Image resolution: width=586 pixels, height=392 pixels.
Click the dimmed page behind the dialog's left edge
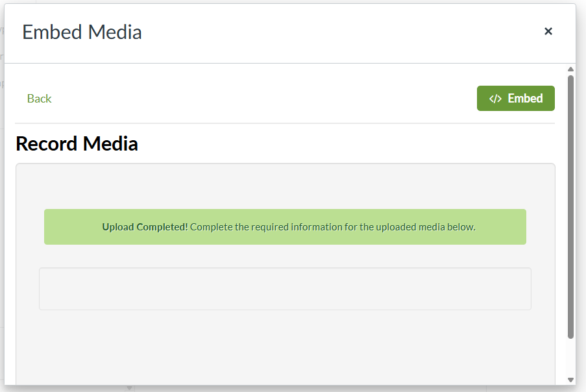click(2, 195)
